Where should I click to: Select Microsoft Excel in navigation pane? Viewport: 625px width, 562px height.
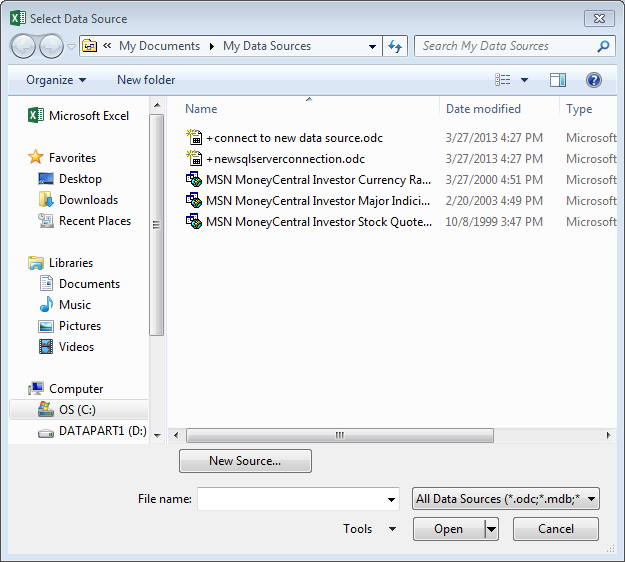(79, 116)
